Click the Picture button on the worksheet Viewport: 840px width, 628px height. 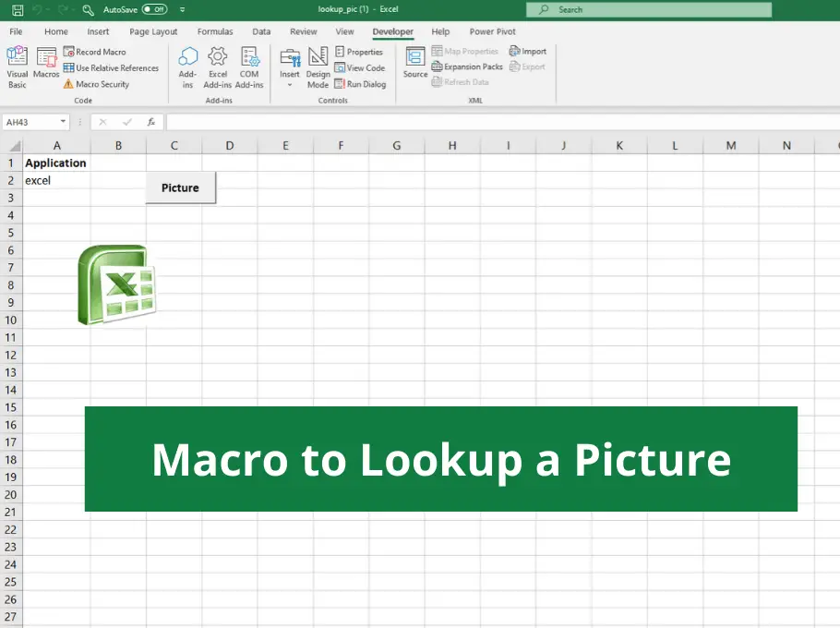coord(179,187)
